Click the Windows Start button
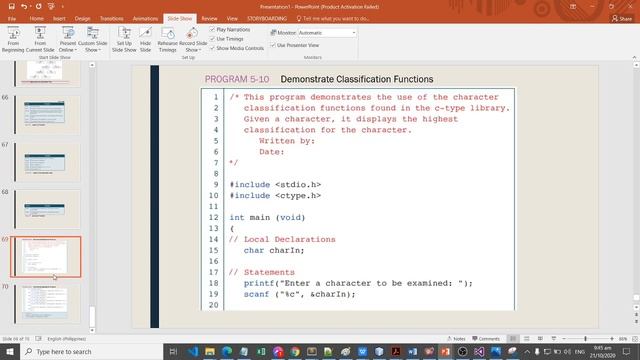Image resolution: width=640 pixels, height=360 pixels. click(x=10, y=351)
